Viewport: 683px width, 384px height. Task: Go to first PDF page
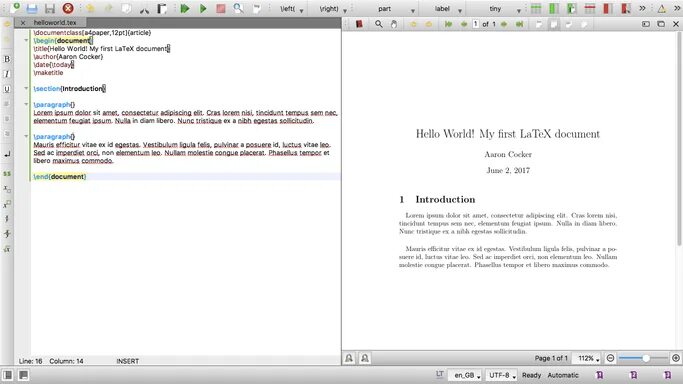(448, 24)
